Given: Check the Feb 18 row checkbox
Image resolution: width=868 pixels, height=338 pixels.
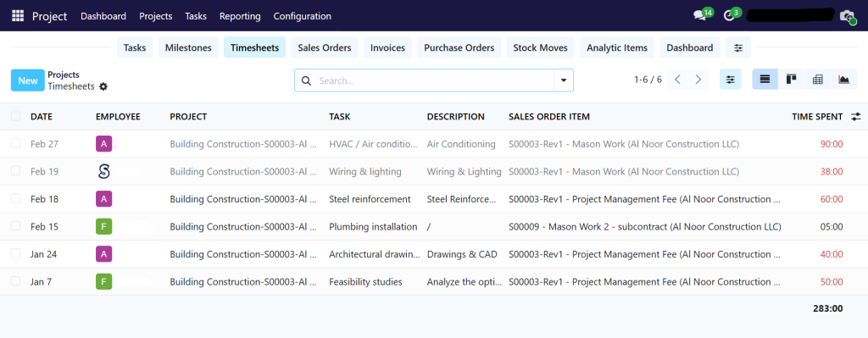Looking at the screenshot, I should click(x=15, y=198).
